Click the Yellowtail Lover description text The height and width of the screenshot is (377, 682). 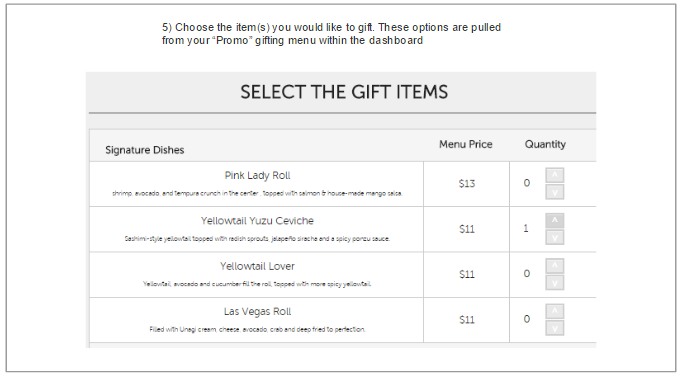(257, 284)
